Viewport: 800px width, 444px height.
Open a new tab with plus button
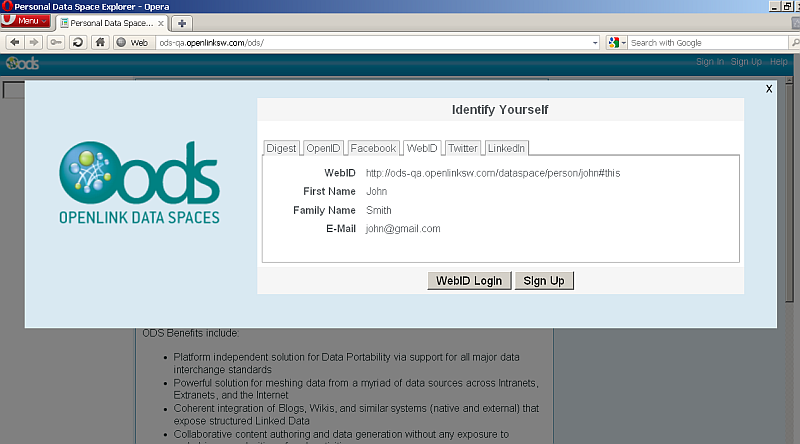tap(183, 23)
